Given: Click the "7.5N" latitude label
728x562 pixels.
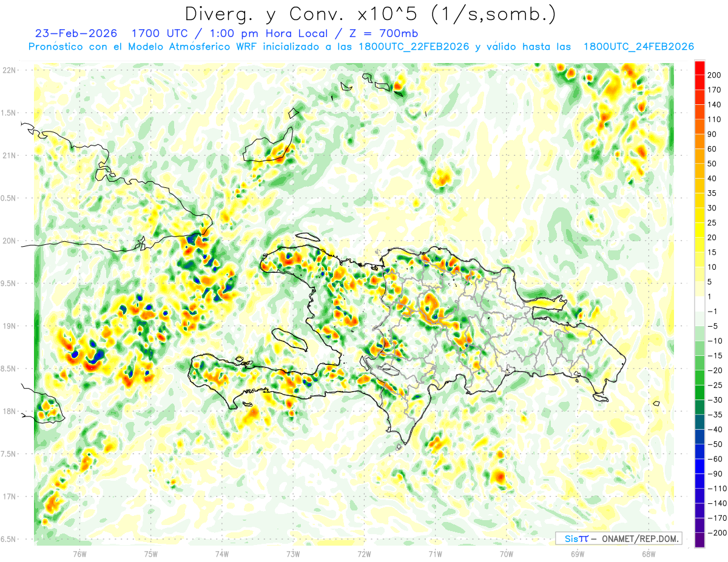Looking at the screenshot, I should click(9, 454).
